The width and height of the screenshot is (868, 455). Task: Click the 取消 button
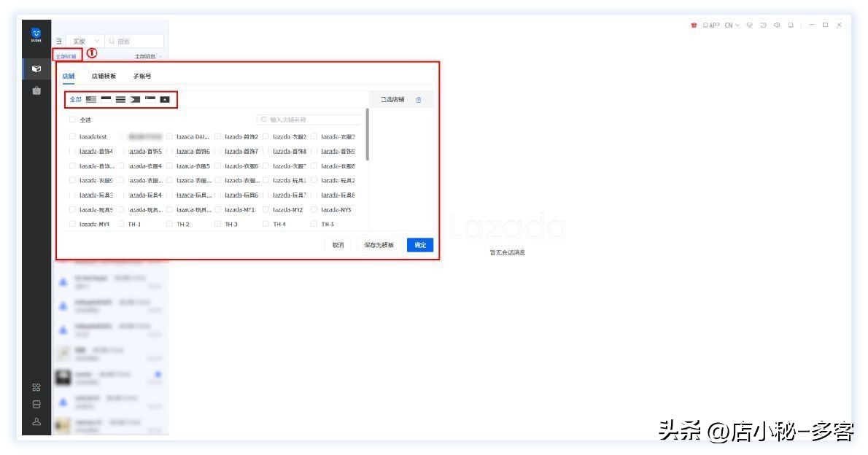[x=338, y=245]
